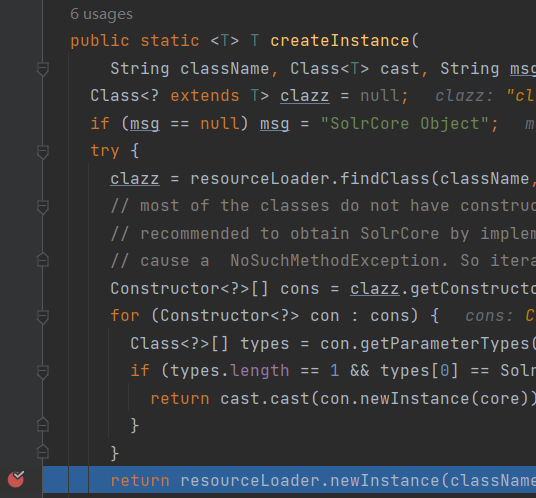Collapse the 'if (types.length == 1' block
The height and width of the screenshot is (498, 536).
click(x=43, y=372)
